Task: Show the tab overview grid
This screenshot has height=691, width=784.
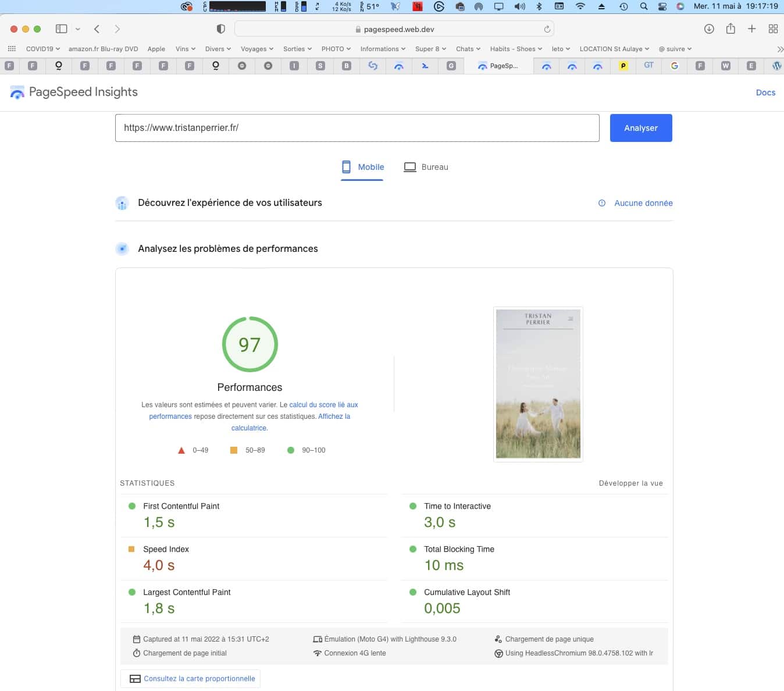Action: 773,29
